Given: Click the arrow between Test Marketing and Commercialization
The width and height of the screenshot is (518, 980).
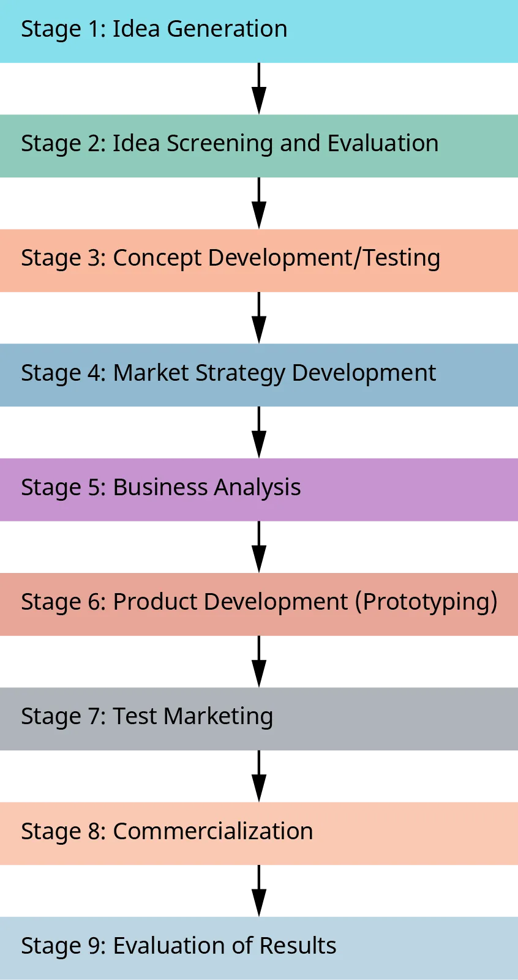Looking at the screenshot, I should pos(260,777).
